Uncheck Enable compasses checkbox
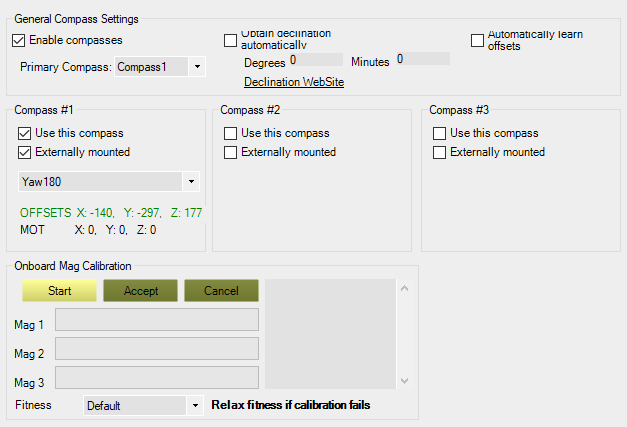Screen dimensions: 627x427 tap(18, 40)
